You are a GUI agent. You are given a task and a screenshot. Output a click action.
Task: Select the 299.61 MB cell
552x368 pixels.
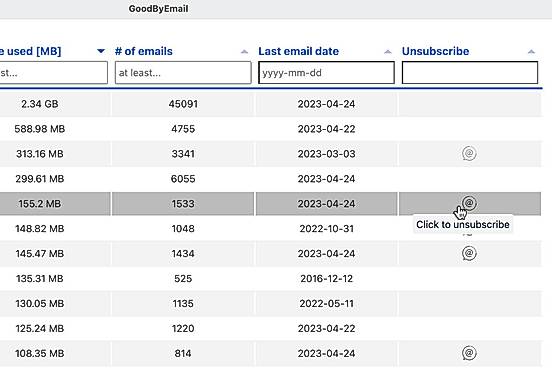(x=55, y=179)
